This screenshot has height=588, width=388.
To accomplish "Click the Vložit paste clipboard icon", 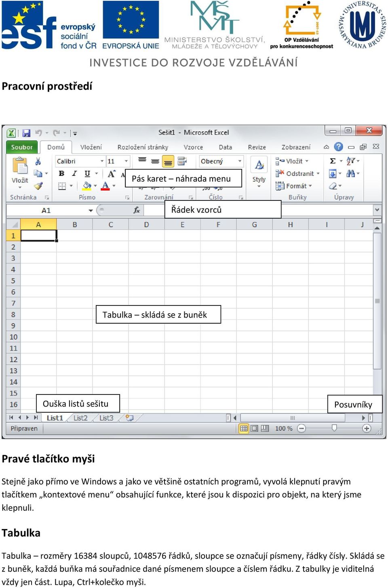I will (20, 166).
